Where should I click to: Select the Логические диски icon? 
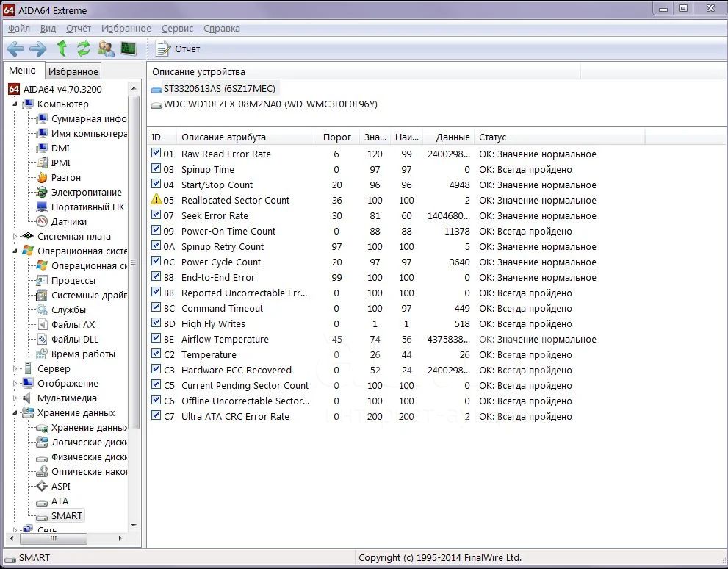coord(43,443)
